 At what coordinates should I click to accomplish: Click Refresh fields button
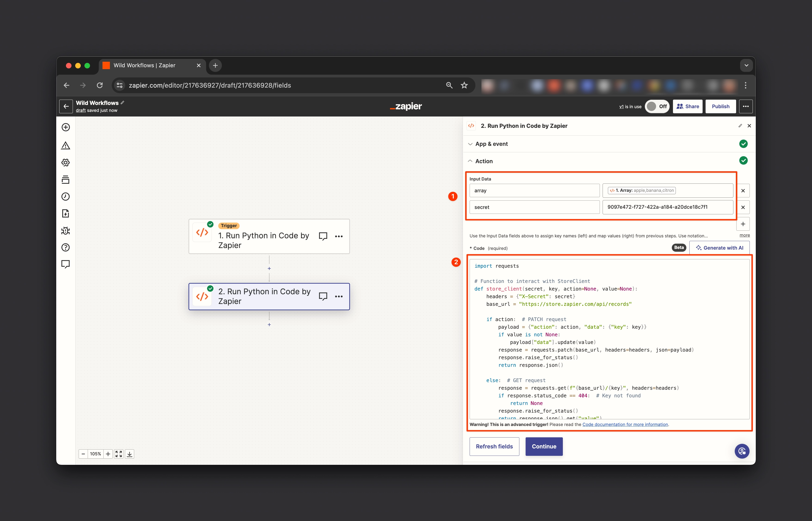click(x=494, y=446)
